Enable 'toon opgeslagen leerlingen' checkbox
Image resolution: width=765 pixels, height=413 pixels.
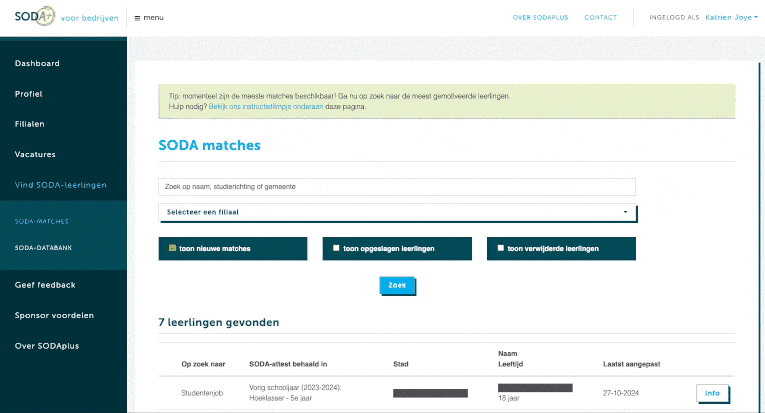pos(337,248)
